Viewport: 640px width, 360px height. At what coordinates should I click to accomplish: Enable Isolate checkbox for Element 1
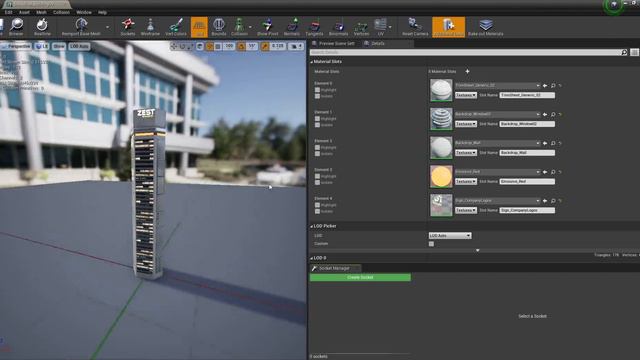[317, 125]
